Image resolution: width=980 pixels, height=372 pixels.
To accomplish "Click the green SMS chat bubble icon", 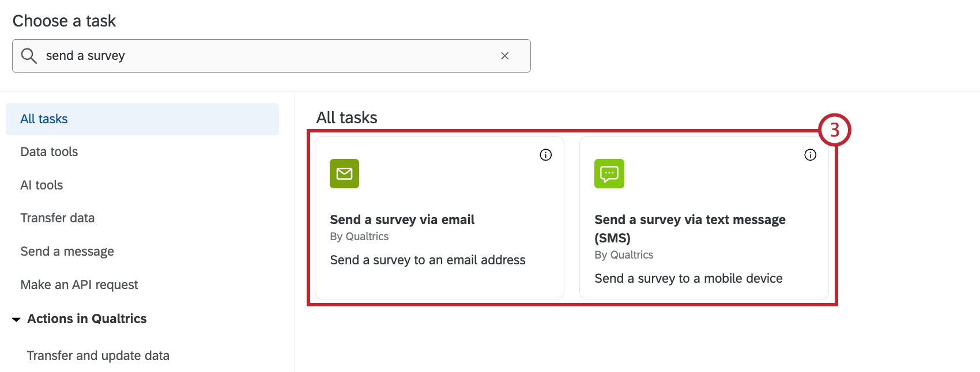I will pos(609,173).
